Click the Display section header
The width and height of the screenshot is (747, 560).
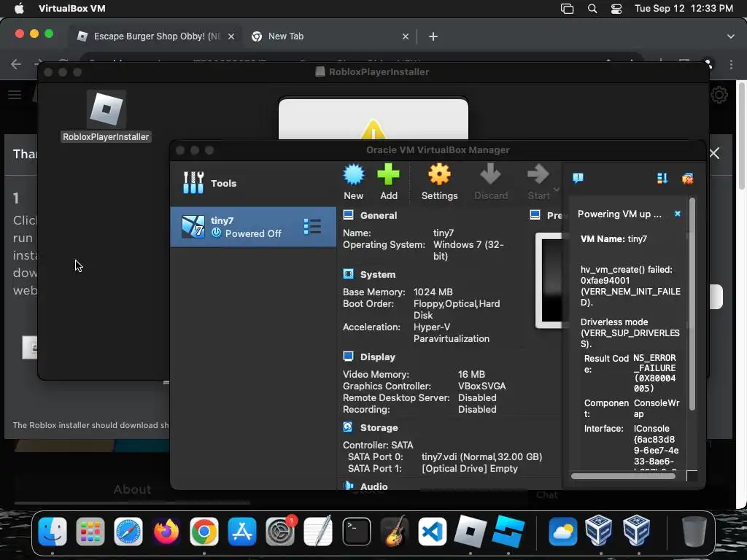point(377,357)
